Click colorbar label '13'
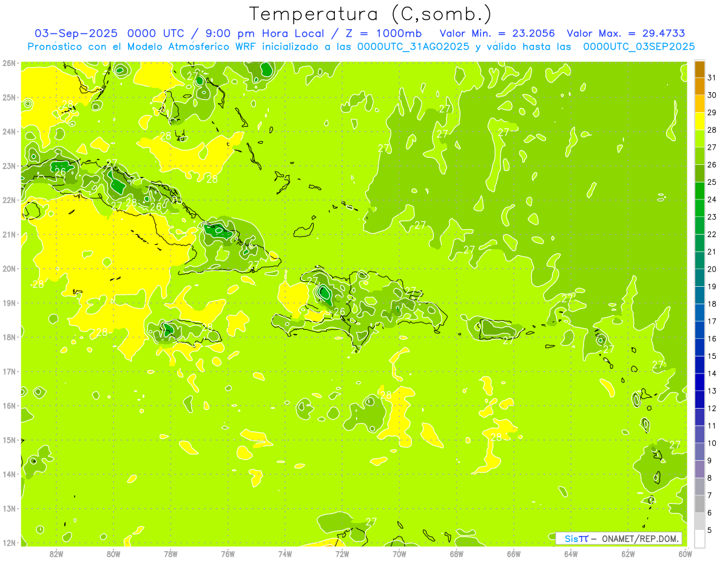The height and width of the screenshot is (562, 728). [712, 391]
